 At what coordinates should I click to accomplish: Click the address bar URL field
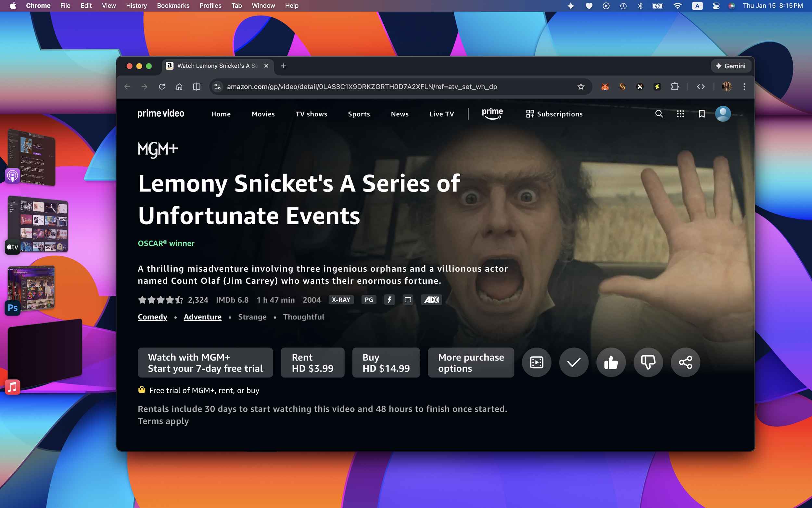pos(362,87)
